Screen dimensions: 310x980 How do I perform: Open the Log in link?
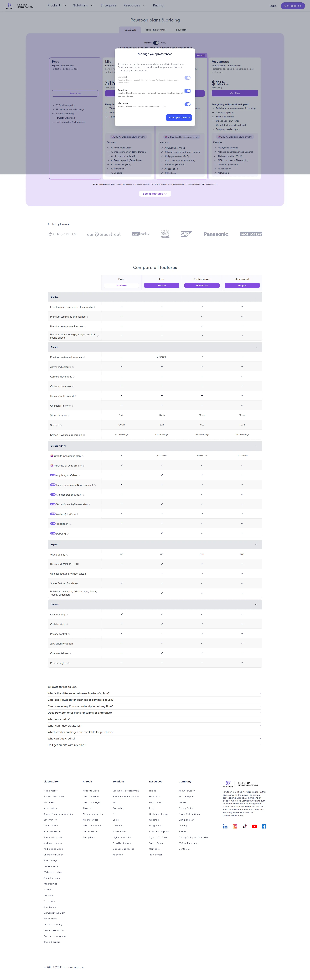click(273, 6)
